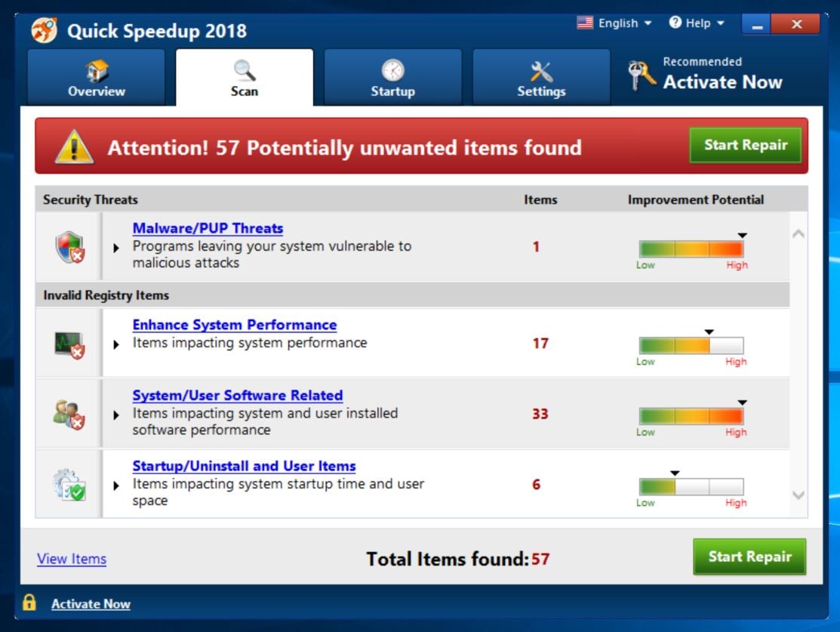The width and height of the screenshot is (840, 632).
Task: Switch to the Settings tab
Action: 541,77
